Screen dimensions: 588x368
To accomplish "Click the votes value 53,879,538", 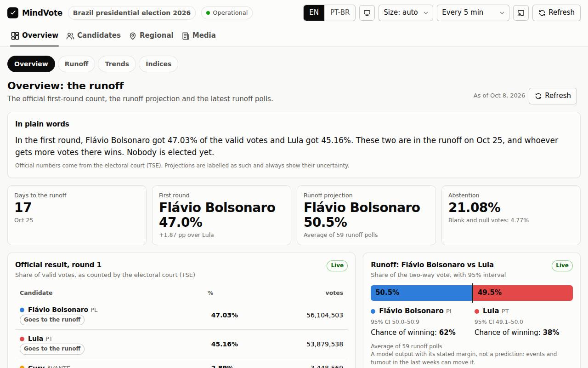I will click(325, 344).
